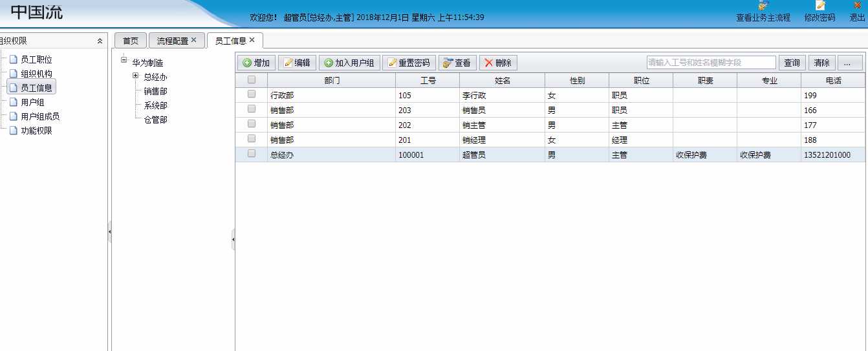
Task: Focus the 工号和姓名 search input field
Action: 710,63
